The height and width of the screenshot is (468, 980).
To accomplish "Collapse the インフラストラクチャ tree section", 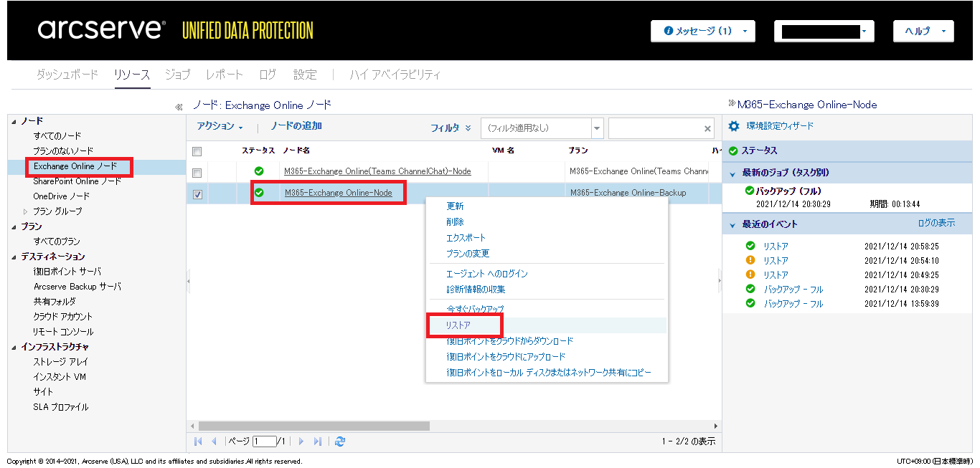I will (14, 347).
